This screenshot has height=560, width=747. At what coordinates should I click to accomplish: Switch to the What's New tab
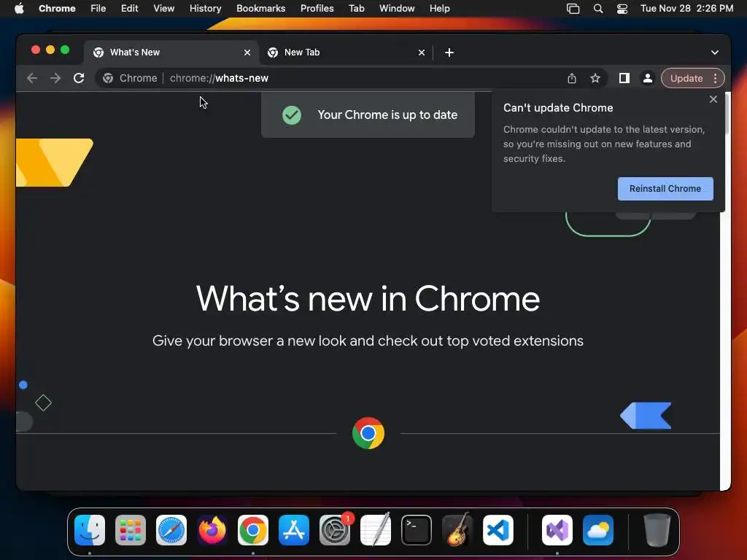click(x=171, y=52)
